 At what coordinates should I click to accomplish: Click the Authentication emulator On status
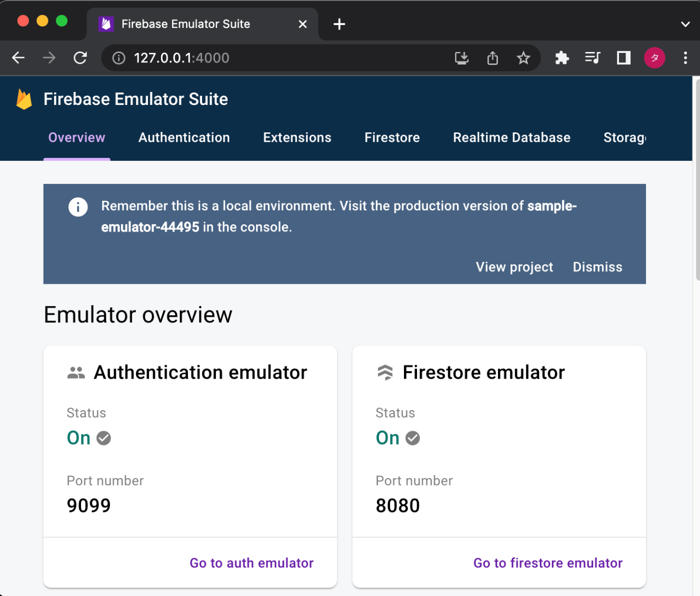coord(79,438)
